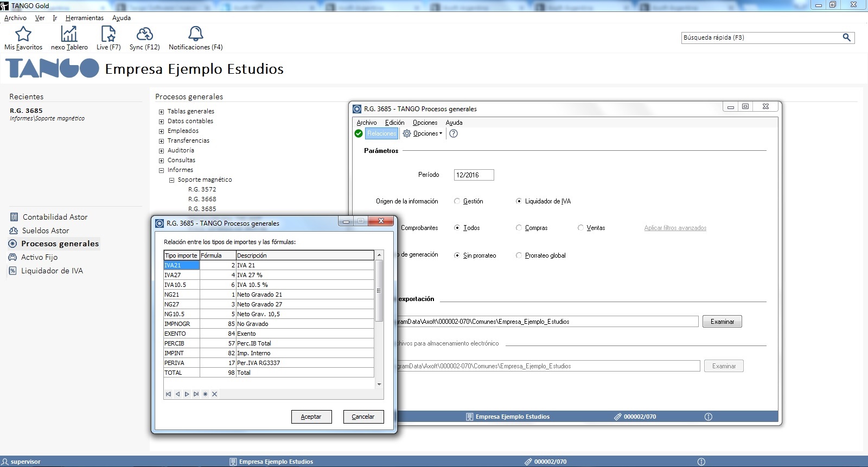Expand the Tablas generales tree node

pos(161,112)
